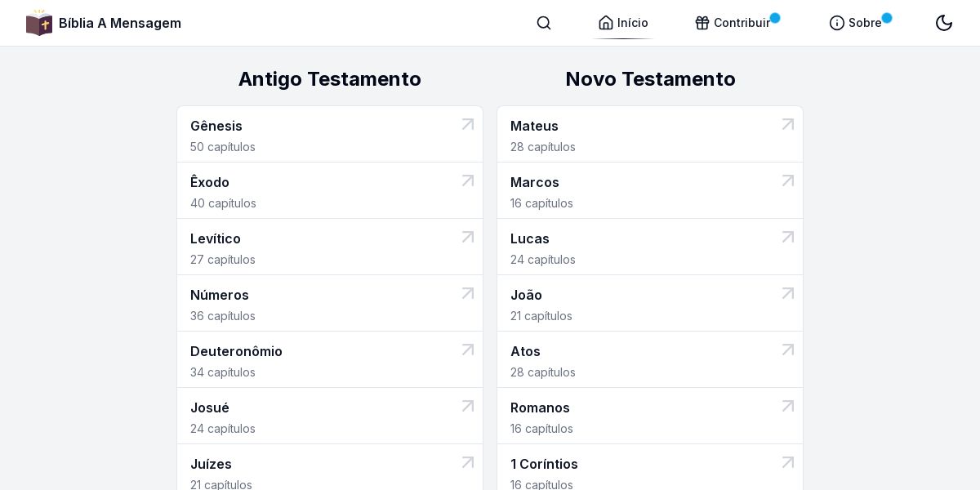The width and height of the screenshot is (980, 490).
Task: Select Lucas from Novo Testamento
Action: tap(530, 238)
